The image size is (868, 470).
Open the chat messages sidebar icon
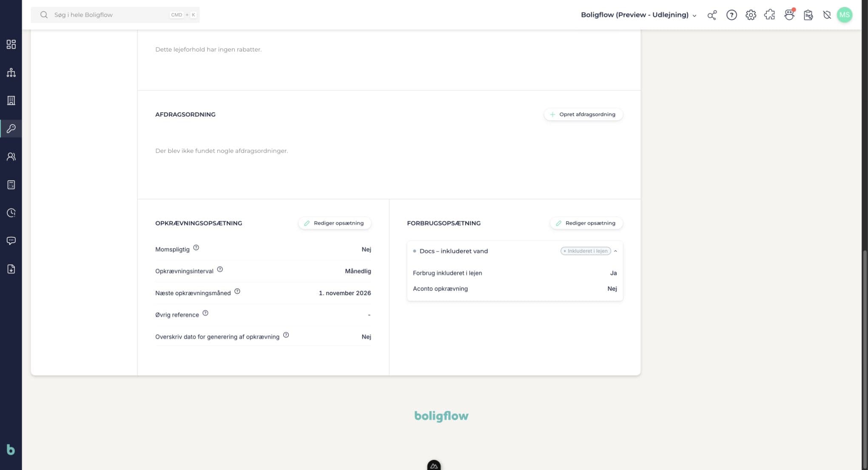pos(11,241)
